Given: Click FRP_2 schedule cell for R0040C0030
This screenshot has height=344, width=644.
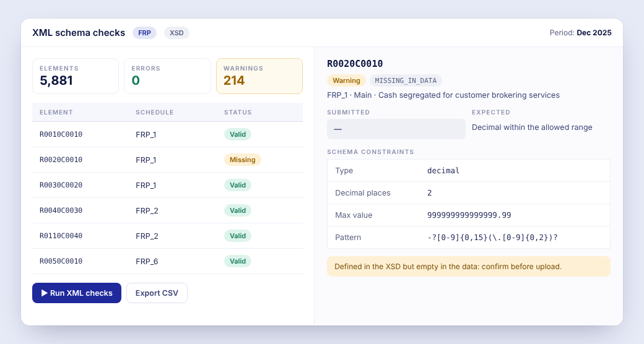Looking at the screenshot, I should point(147,210).
